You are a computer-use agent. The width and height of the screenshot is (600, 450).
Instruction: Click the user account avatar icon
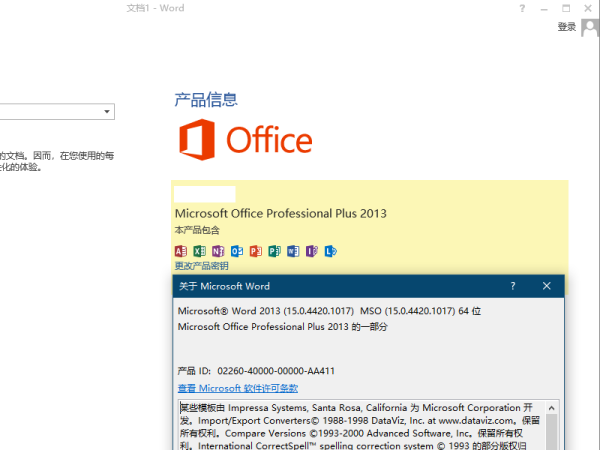point(590,28)
